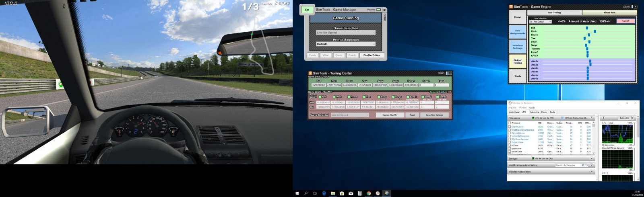
Task: Open the Windows Start menu
Action: click(x=297, y=193)
